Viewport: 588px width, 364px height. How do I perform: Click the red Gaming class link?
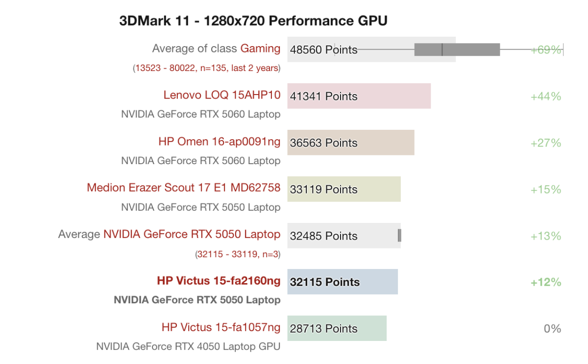[260, 49]
